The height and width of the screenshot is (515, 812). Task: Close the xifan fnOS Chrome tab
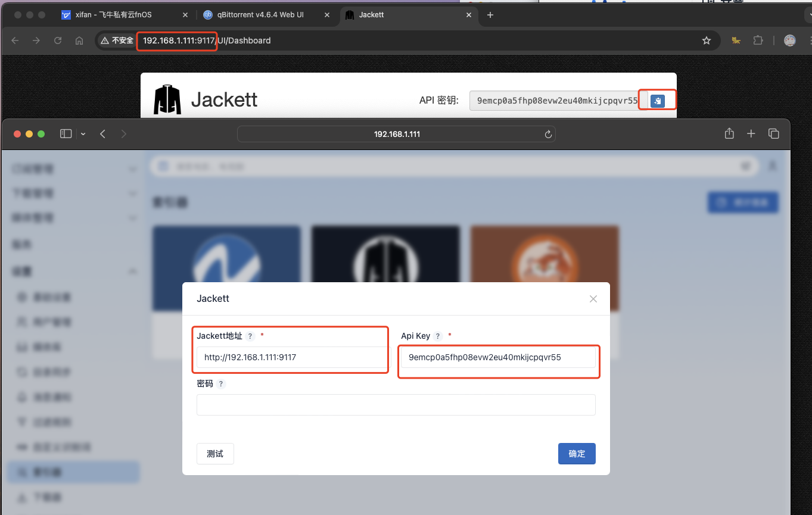[x=185, y=15]
